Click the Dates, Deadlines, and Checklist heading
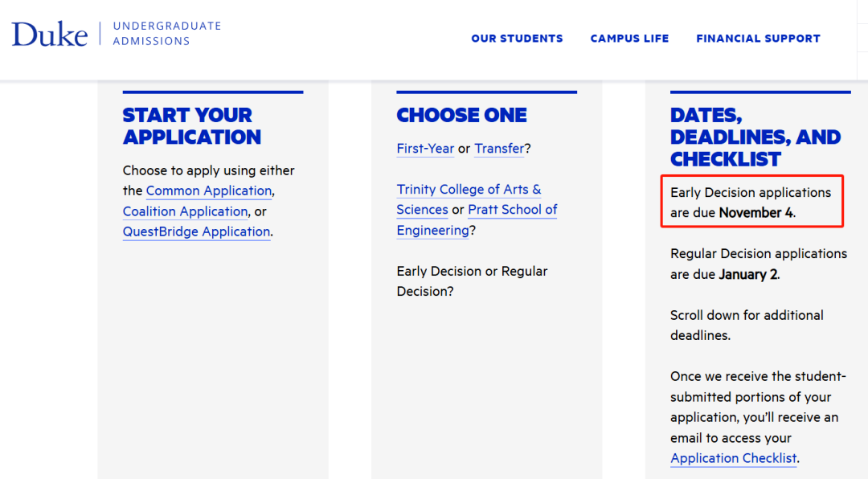Viewport: 868px width, 479px height. [755, 137]
